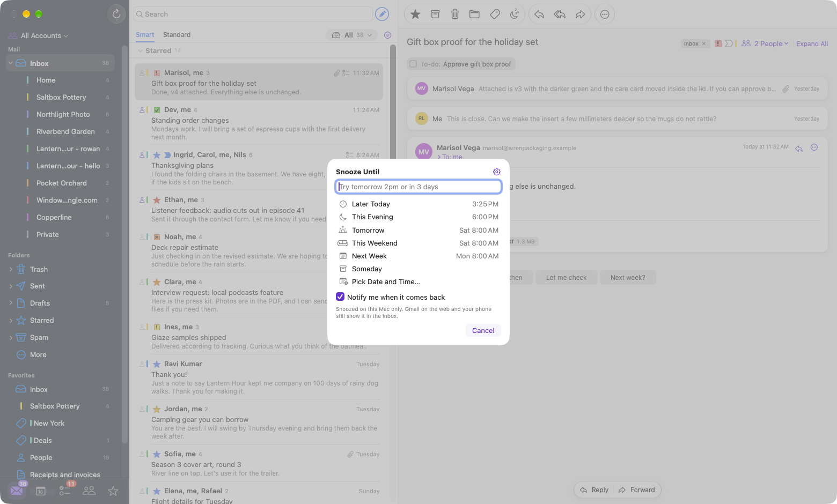
Task: Expand the Drafts folder
Action: (x=11, y=303)
